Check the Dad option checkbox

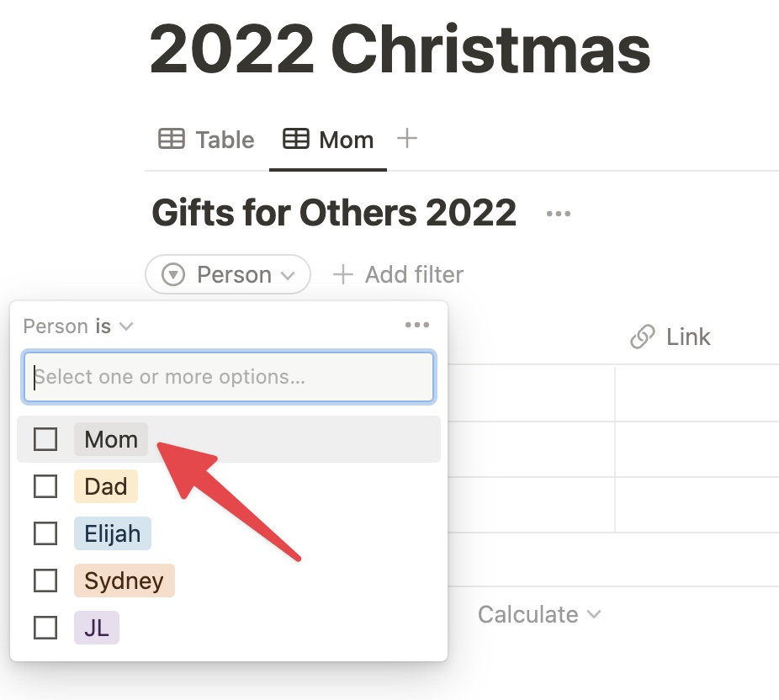pyautogui.click(x=45, y=486)
